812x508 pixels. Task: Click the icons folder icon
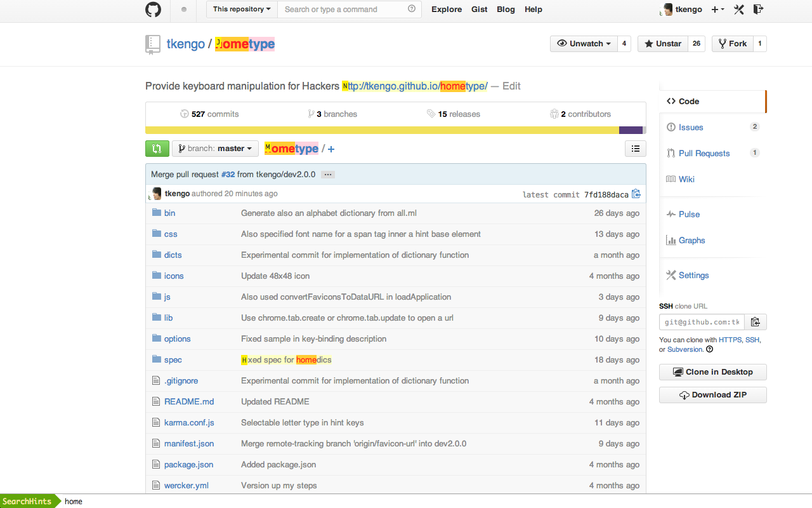click(157, 276)
